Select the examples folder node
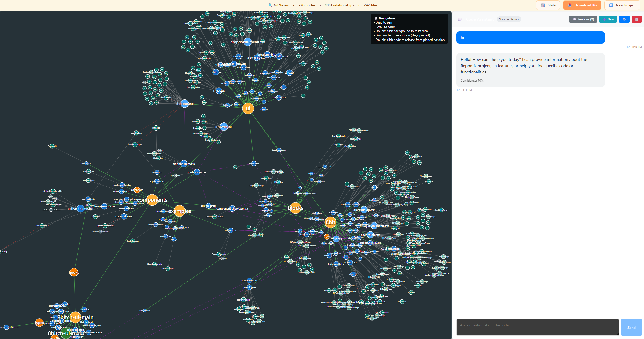The image size is (644, 339). pyautogui.click(x=179, y=211)
